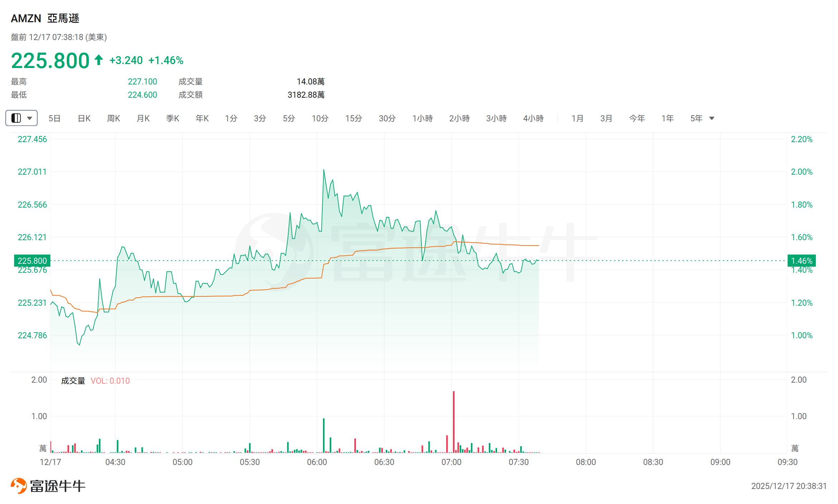
Task: Select the 1分 interval tab
Action: point(231,118)
